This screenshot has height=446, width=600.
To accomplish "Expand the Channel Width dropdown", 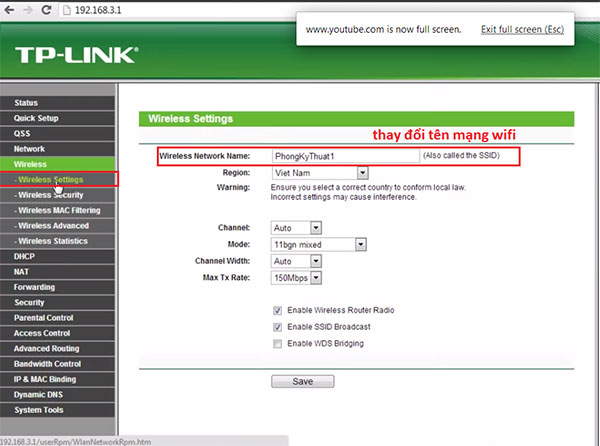I will pyautogui.click(x=297, y=260).
